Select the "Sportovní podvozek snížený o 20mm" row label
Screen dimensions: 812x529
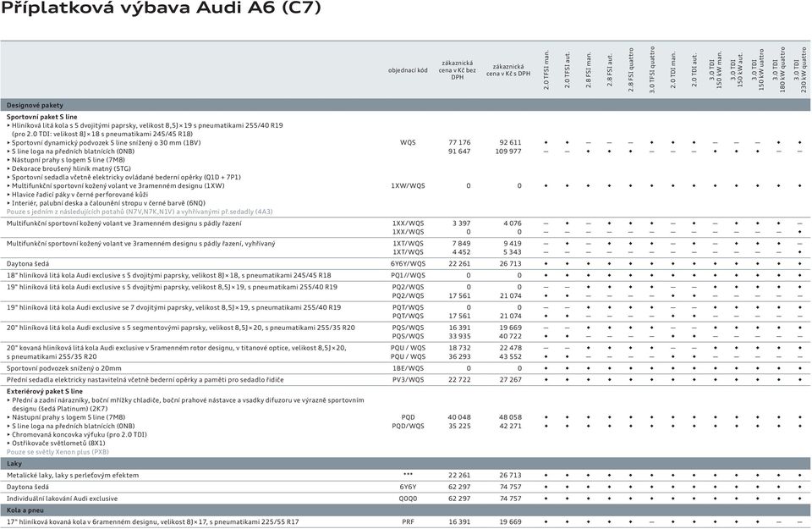(x=64, y=368)
